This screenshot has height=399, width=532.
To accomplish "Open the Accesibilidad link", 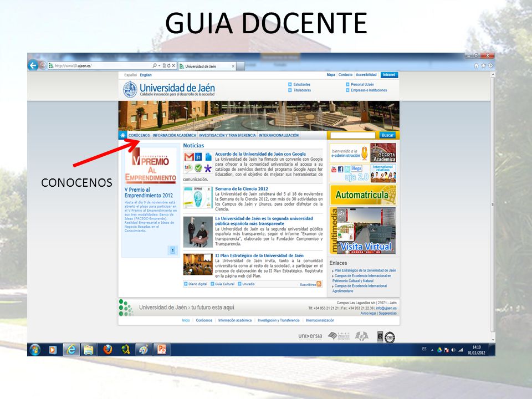I will point(366,75).
